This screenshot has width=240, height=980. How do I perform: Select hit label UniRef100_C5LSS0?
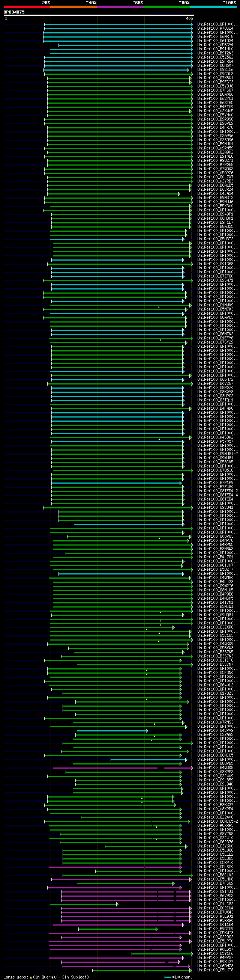[x=215, y=867]
